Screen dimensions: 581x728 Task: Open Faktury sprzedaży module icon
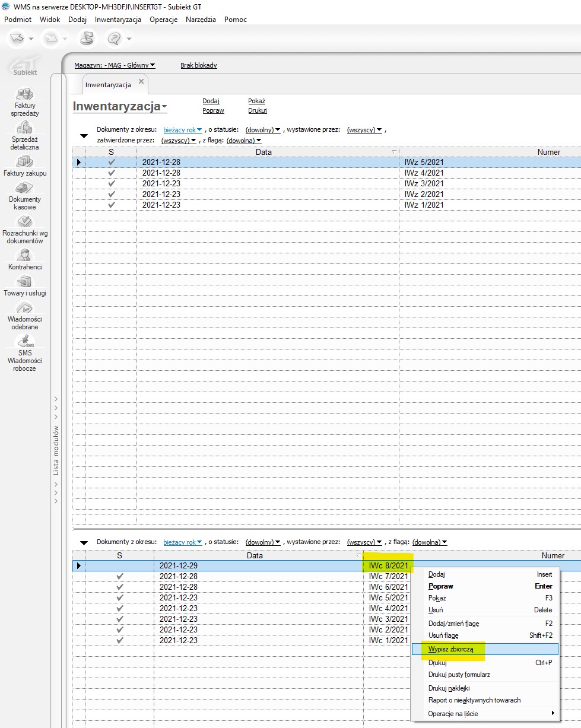pyautogui.click(x=25, y=95)
